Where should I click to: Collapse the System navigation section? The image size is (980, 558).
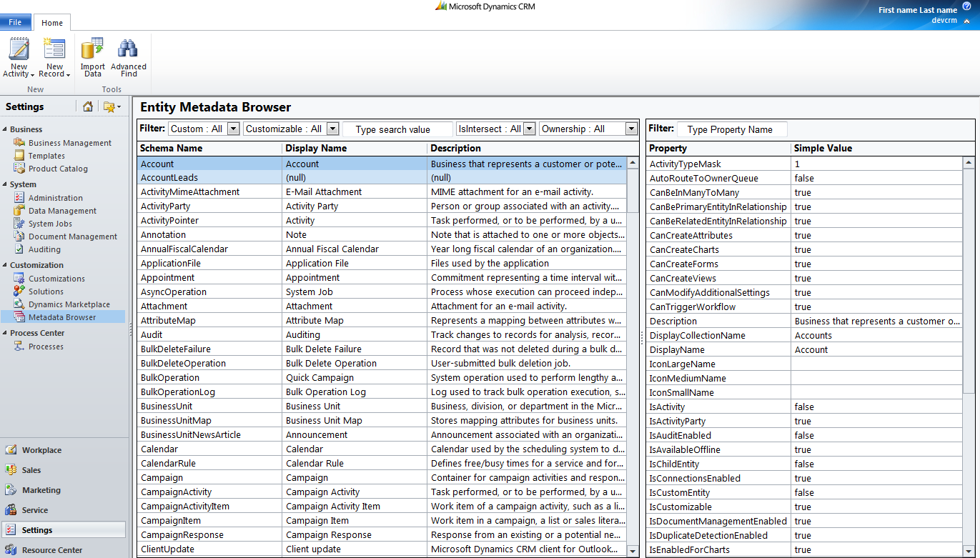(x=4, y=184)
